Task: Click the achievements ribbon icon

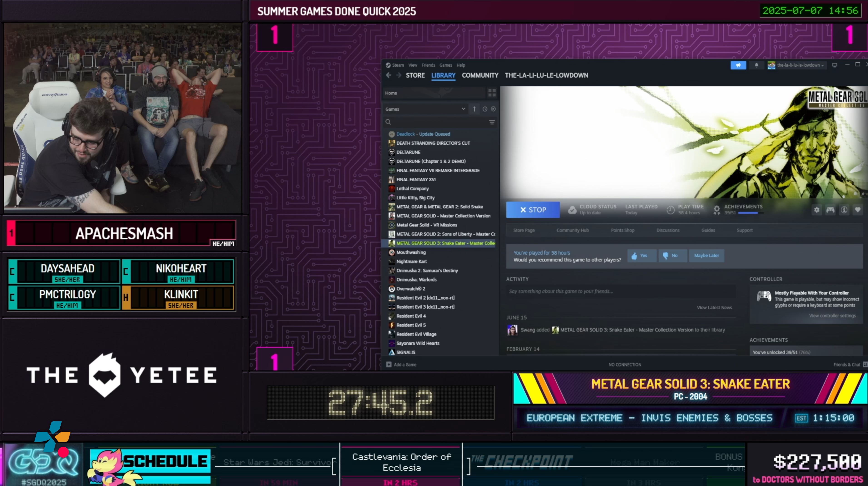Action: [717, 210]
